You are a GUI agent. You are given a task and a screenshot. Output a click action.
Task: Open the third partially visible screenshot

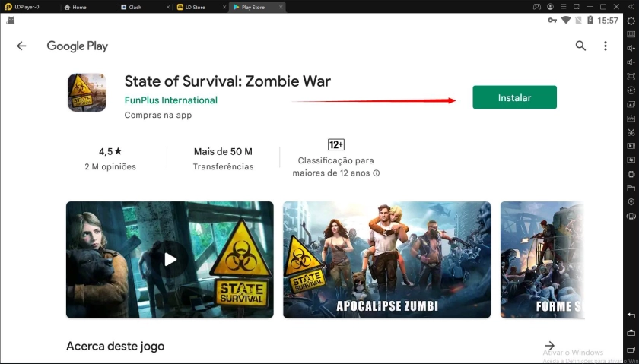click(x=542, y=259)
